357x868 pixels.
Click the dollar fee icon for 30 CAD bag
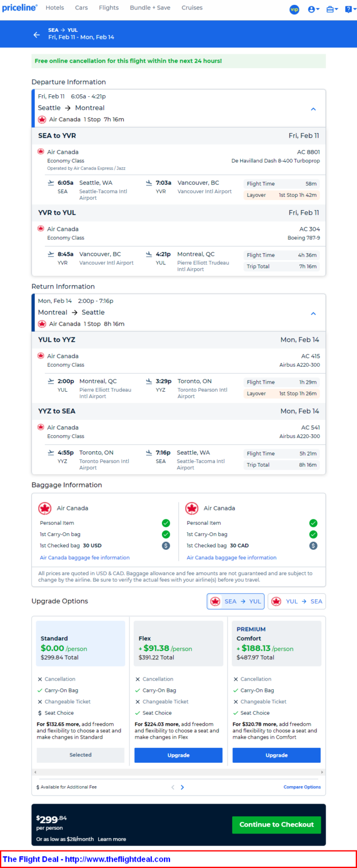(x=313, y=545)
